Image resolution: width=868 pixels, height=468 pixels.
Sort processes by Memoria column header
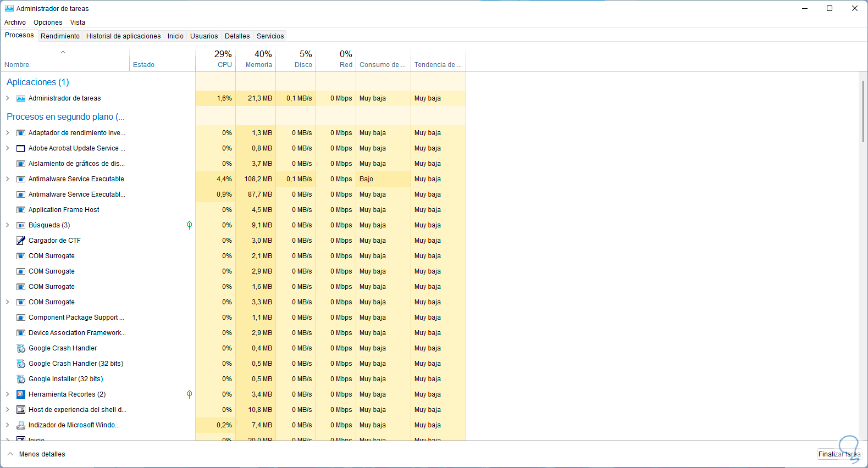[258, 59]
